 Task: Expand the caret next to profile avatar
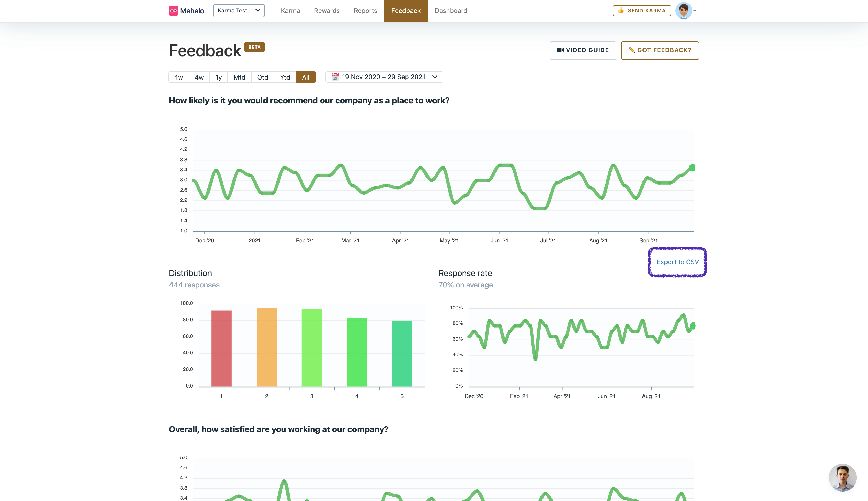(x=695, y=11)
